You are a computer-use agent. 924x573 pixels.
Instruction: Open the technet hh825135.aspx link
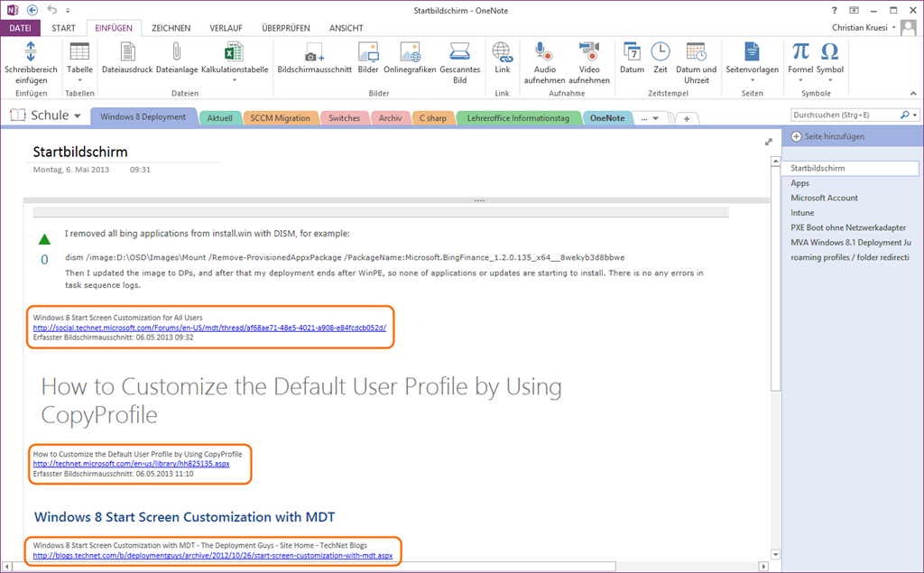(131, 464)
